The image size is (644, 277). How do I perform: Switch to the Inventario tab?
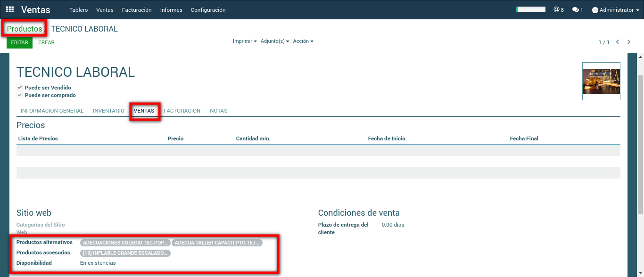[x=108, y=111]
